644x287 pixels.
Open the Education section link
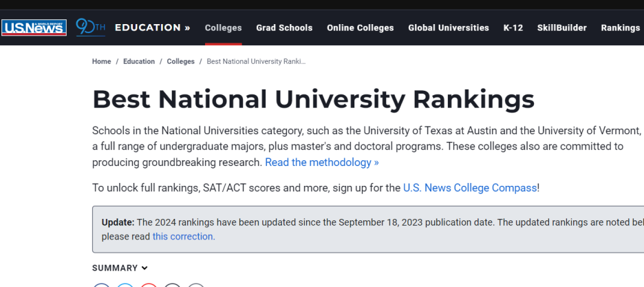click(152, 28)
